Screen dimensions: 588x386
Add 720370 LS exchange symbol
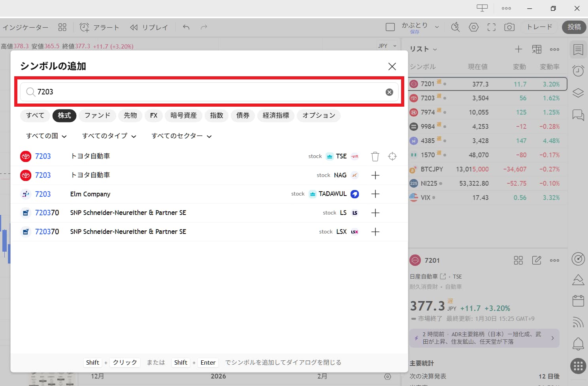tap(375, 213)
